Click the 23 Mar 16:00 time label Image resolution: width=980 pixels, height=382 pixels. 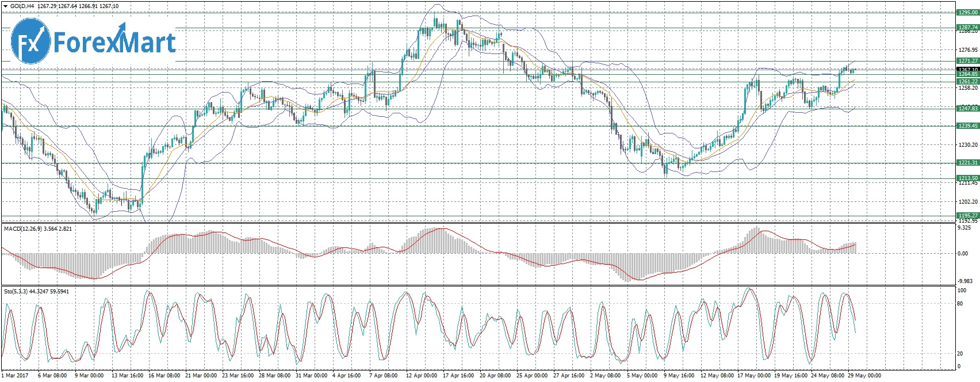click(238, 376)
